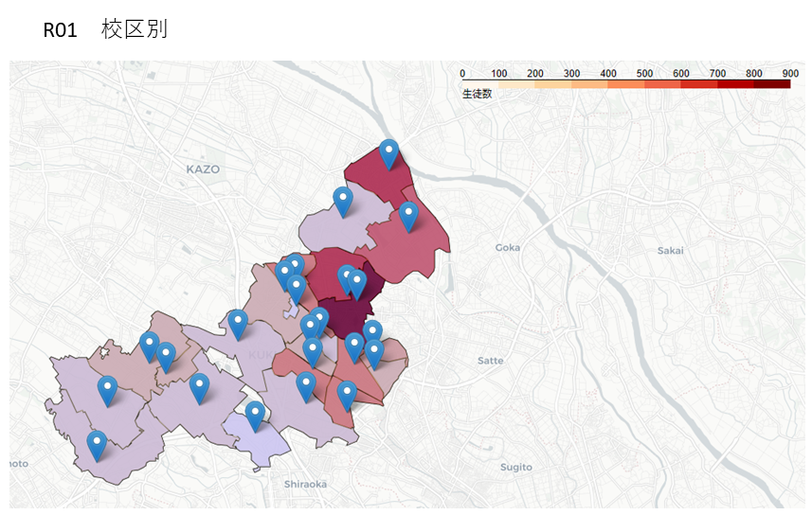
Task: Select the pin in the central-south purple district
Action: click(x=199, y=388)
